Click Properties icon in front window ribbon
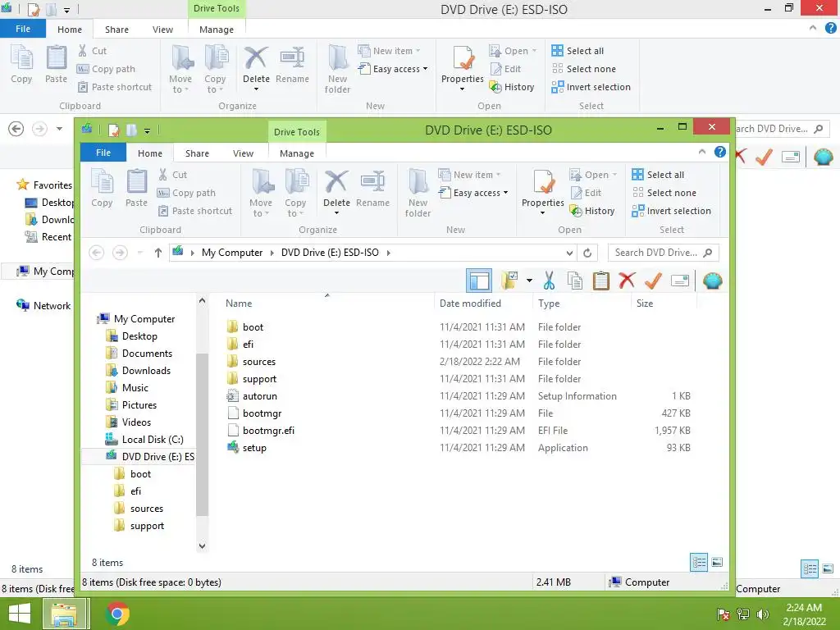 (x=543, y=181)
